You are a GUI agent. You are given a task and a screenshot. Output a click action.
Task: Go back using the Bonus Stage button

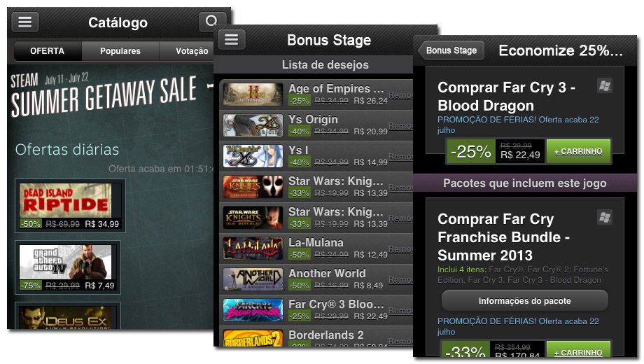[x=451, y=50]
